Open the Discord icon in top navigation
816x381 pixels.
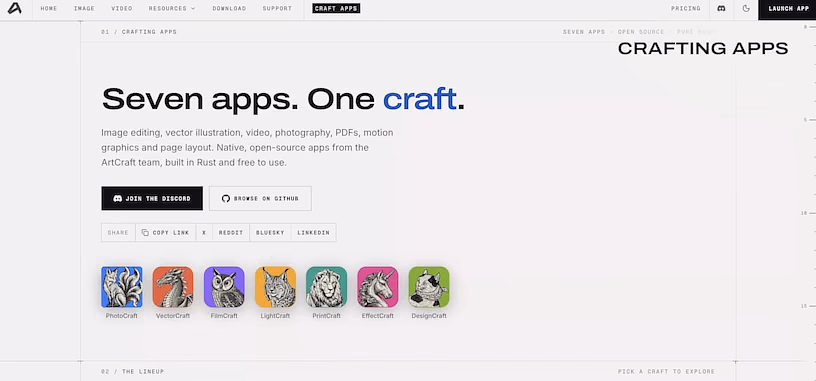tap(721, 9)
